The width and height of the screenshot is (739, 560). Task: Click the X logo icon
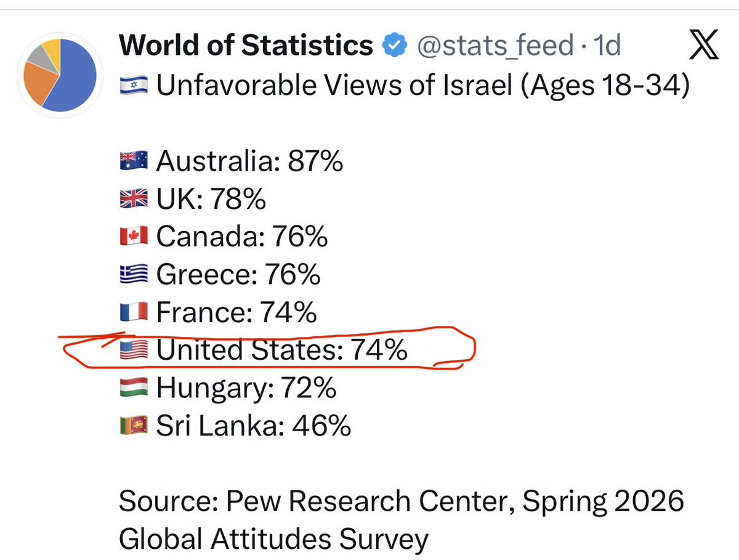[x=703, y=46]
